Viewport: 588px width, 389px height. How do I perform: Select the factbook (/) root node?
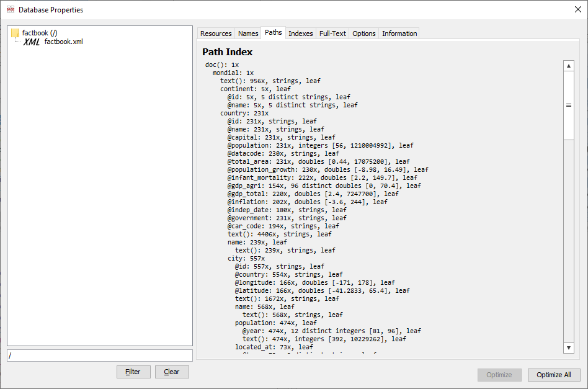(40, 33)
